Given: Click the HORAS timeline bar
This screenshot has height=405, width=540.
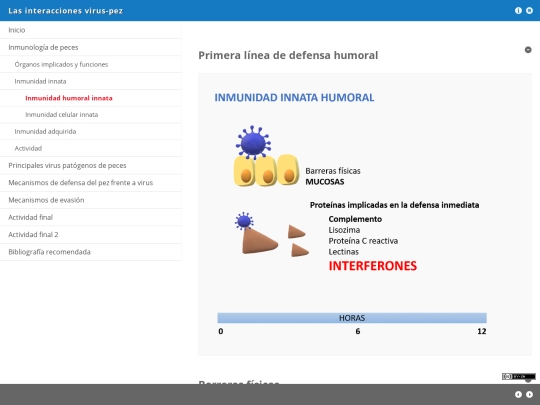Looking at the screenshot, I should click(x=352, y=318).
